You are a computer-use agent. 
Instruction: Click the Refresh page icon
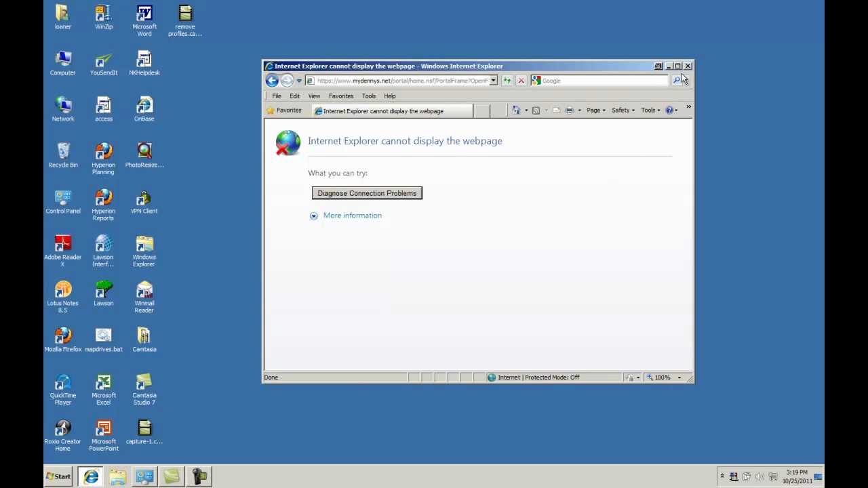coord(507,81)
